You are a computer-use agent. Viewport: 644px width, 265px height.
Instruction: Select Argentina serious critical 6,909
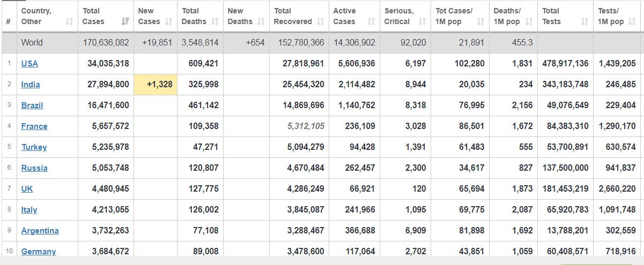click(416, 230)
